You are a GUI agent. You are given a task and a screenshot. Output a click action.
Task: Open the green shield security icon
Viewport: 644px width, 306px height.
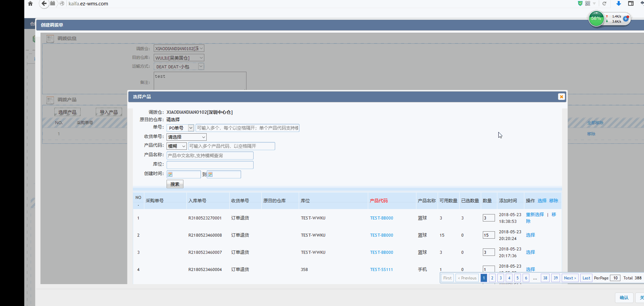580,3
